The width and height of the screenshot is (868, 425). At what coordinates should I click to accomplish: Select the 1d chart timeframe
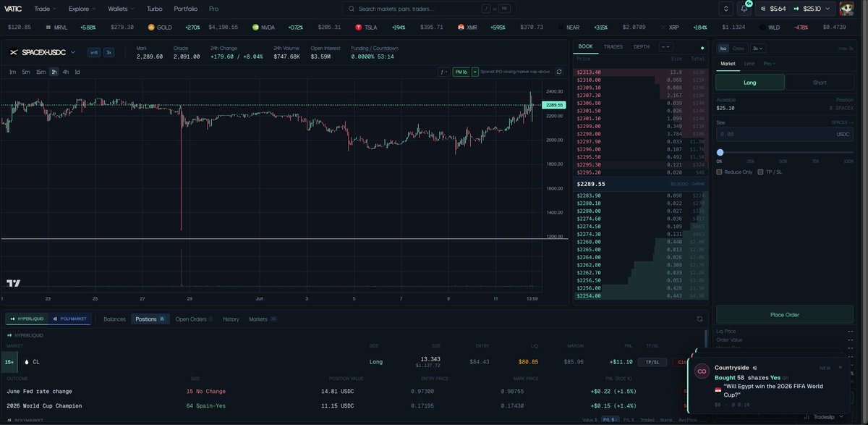tap(77, 72)
